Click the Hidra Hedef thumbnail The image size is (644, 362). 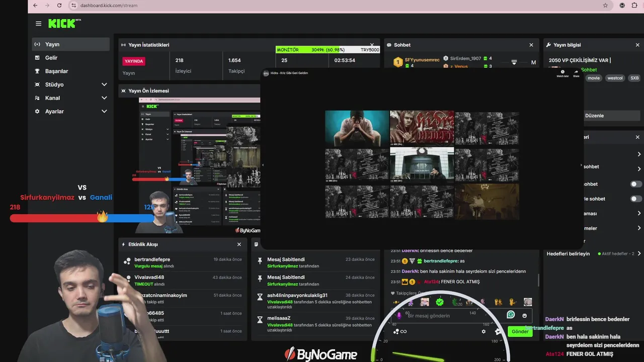[422, 129]
